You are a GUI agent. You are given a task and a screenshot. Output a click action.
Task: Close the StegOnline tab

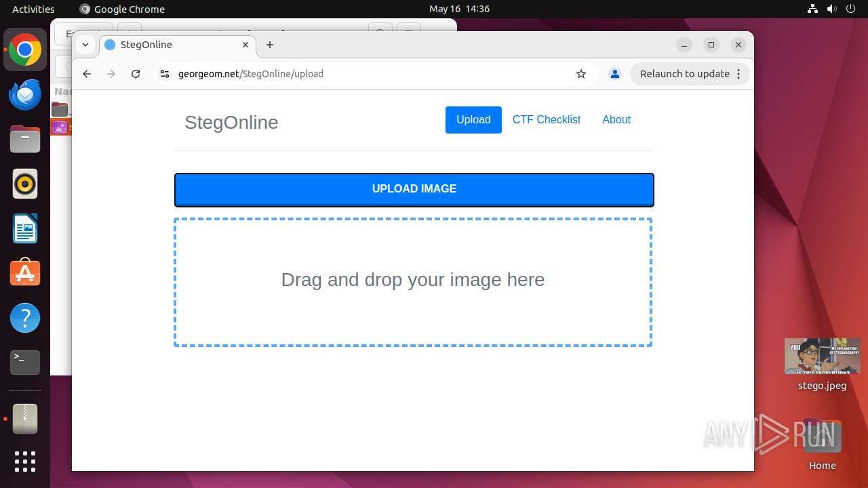click(x=246, y=45)
